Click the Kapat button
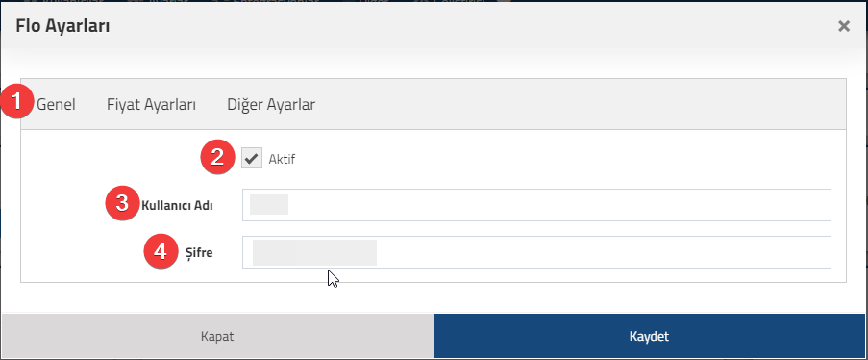The height and width of the screenshot is (360, 868). (x=217, y=336)
